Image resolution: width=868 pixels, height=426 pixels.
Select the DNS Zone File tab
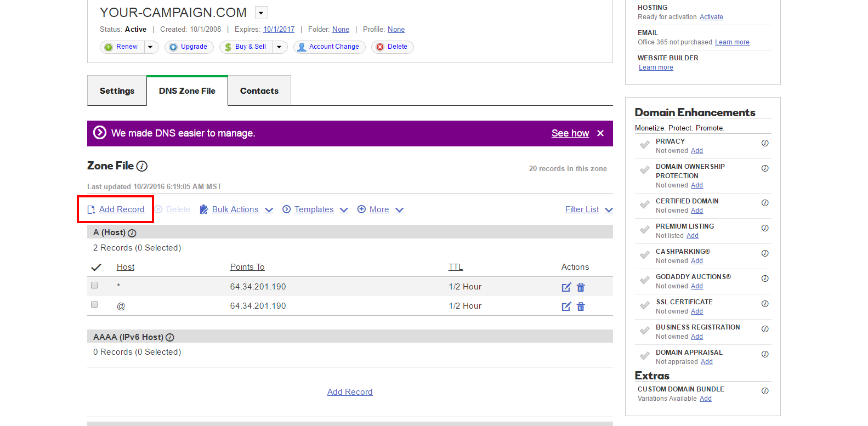[x=187, y=91]
